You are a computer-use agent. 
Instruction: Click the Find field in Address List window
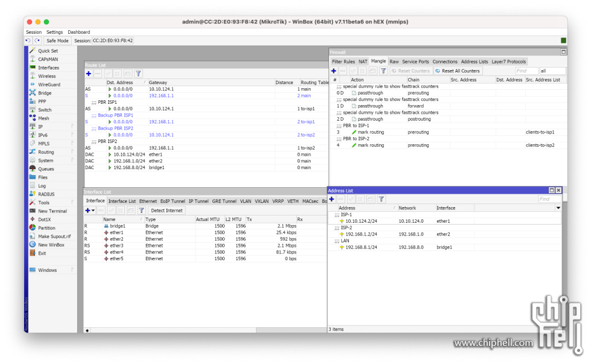[x=549, y=199]
